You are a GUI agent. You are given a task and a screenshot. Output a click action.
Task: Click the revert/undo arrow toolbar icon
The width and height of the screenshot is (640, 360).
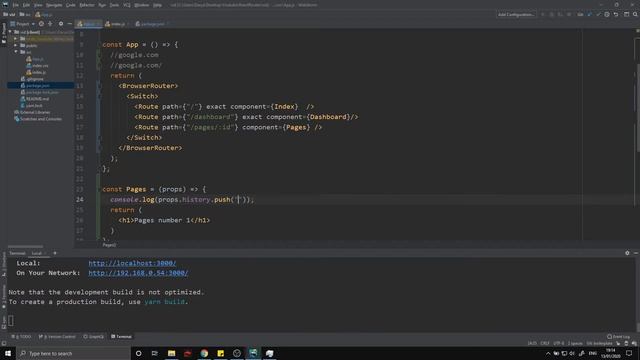(616, 14)
